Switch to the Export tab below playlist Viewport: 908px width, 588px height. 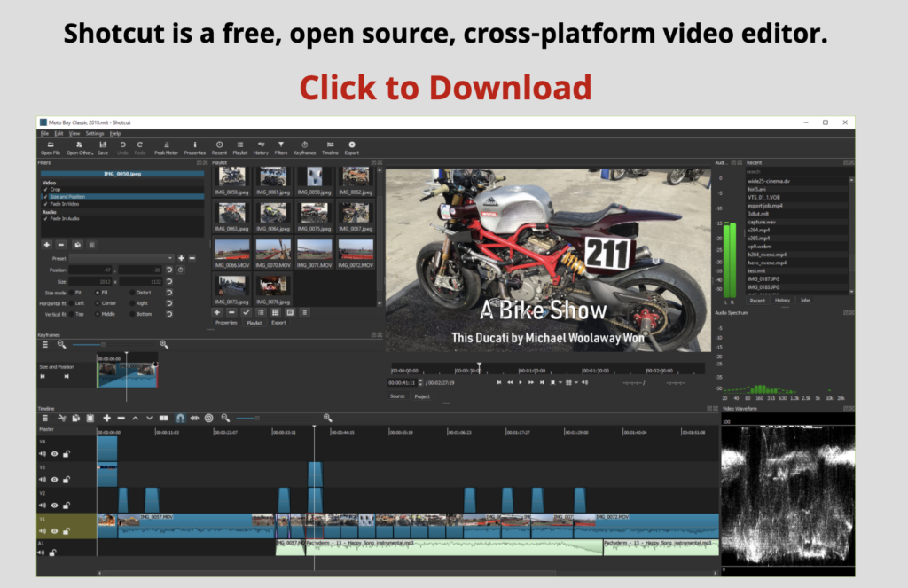pyautogui.click(x=278, y=323)
